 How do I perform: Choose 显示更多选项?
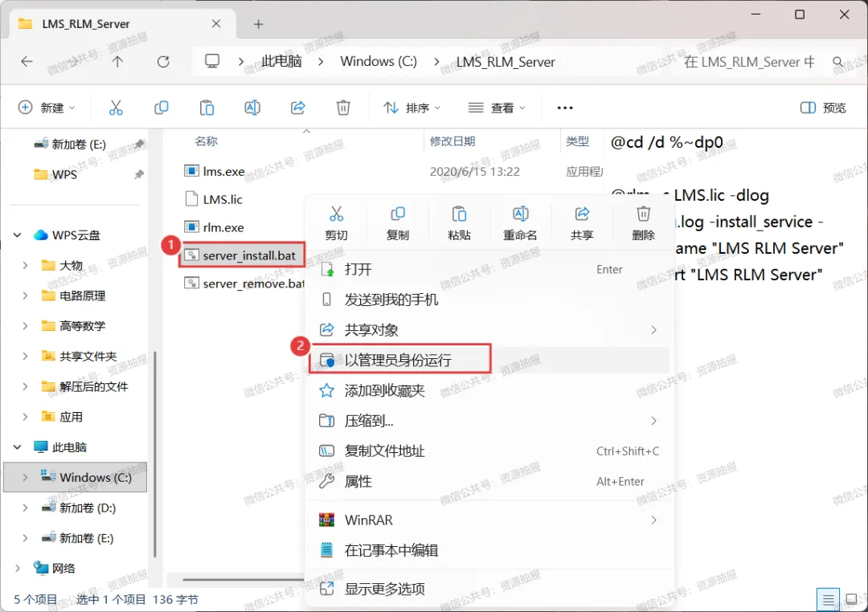point(489,589)
